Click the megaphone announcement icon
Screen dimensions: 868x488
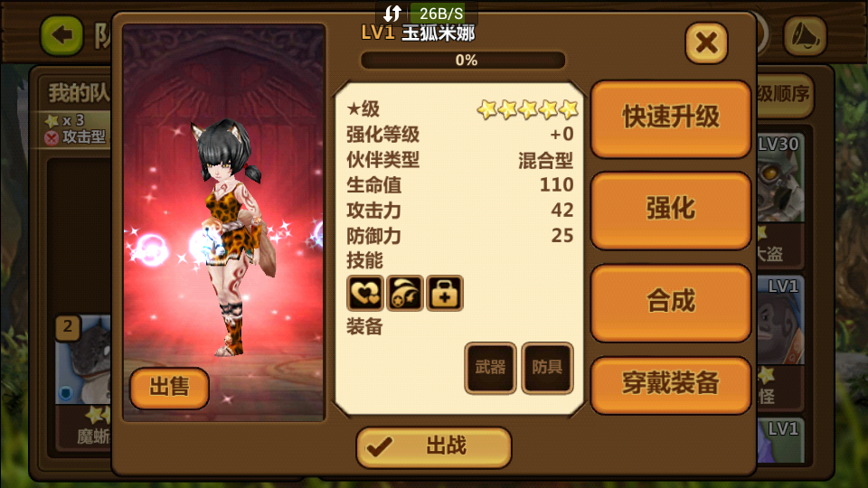805,36
